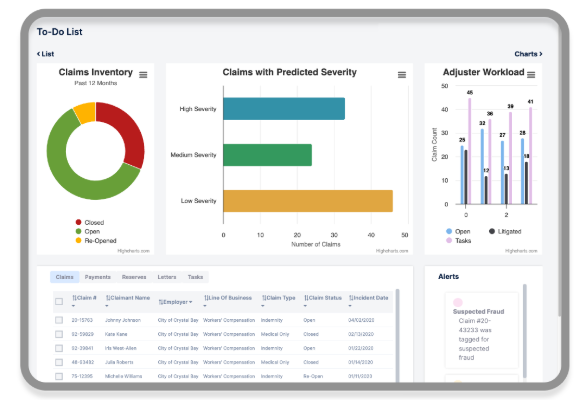Navigate forward with the Charts link
The width and height of the screenshot is (583, 400).
pyautogui.click(x=528, y=54)
